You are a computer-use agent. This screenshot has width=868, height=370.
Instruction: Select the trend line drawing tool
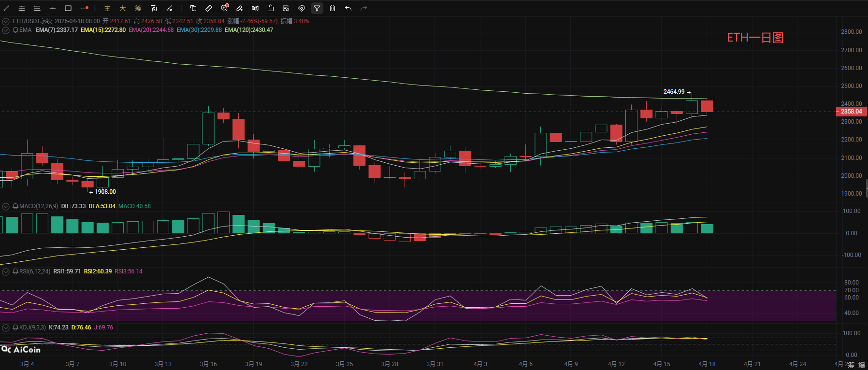[x=6, y=8]
